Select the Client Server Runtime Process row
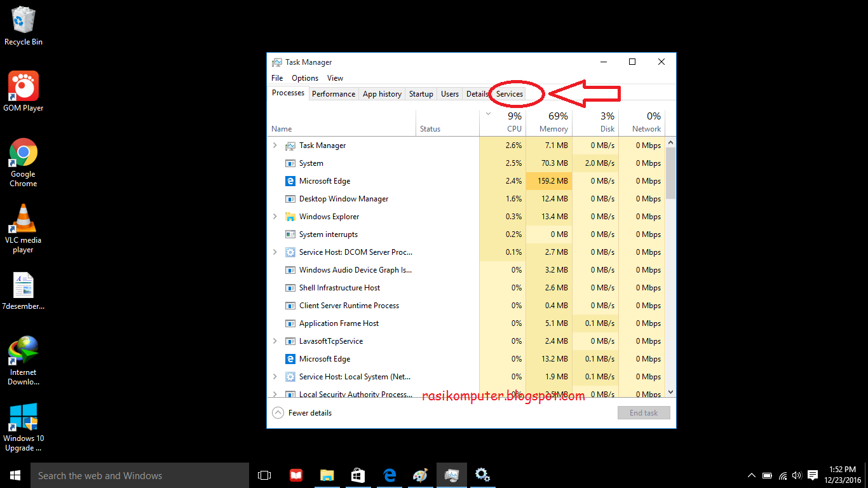Viewport: 868px width, 488px height. coord(466,306)
